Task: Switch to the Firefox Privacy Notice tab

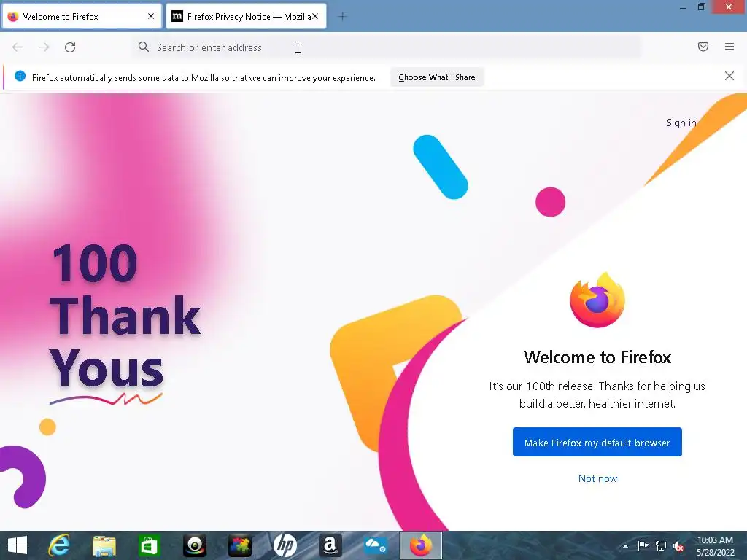Action: pyautogui.click(x=245, y=16)
